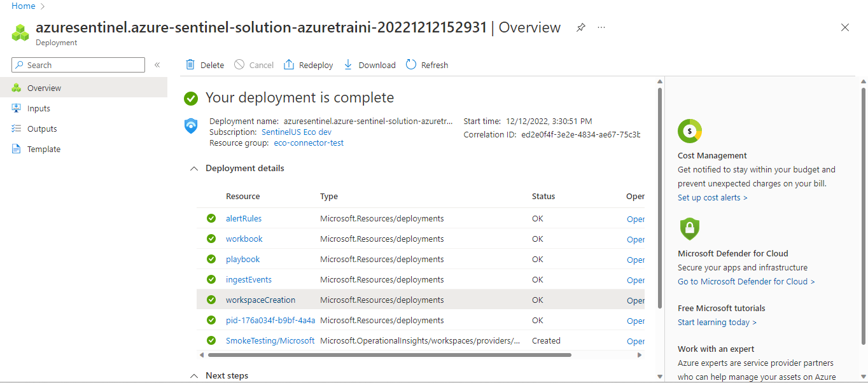Click the alertRules row status checkmark
The height and width of the screenshot is (383, 868).
point(211,219)
